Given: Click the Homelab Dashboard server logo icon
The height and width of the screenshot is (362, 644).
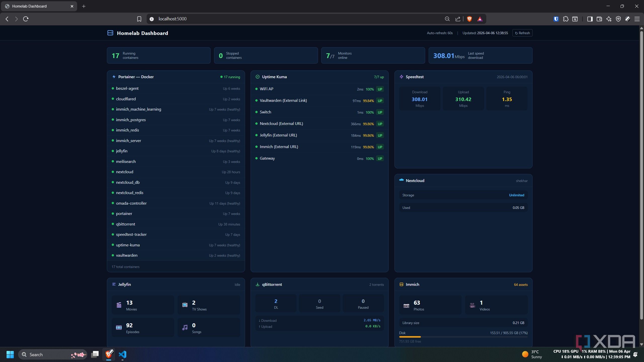Looking at the screenshot, I should click(110, 33).
